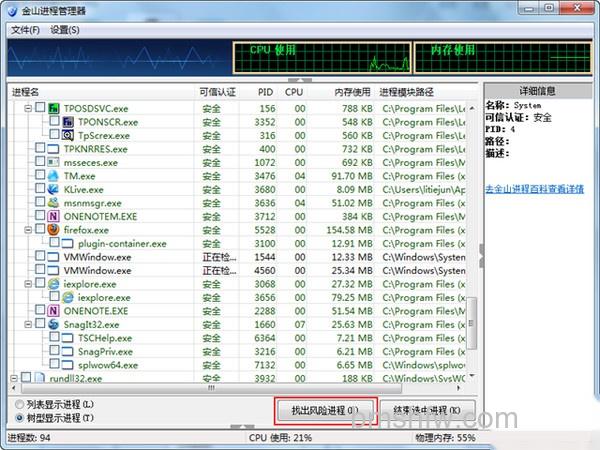Screen dimensions: 600x450
Task: Click the ONENOTEM.EXE purple N icon
Action: [53, 216]
